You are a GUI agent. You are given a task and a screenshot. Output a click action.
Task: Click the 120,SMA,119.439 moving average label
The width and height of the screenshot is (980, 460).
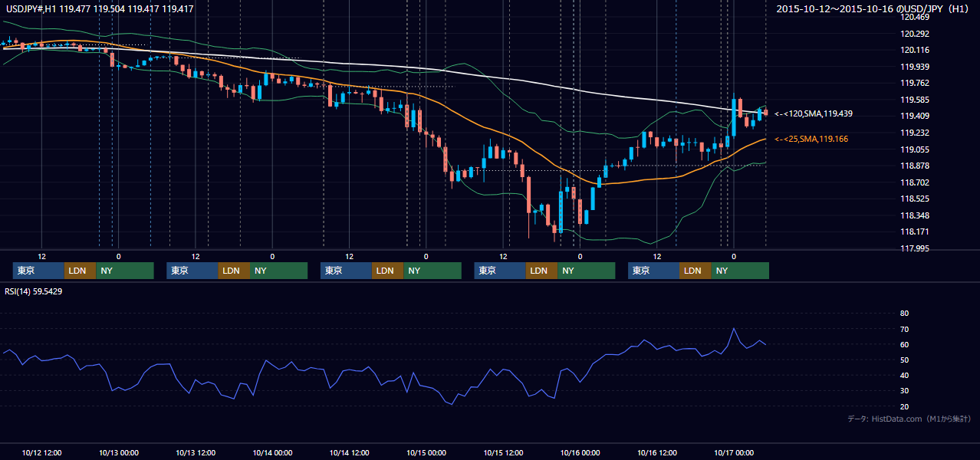point(814,113)
